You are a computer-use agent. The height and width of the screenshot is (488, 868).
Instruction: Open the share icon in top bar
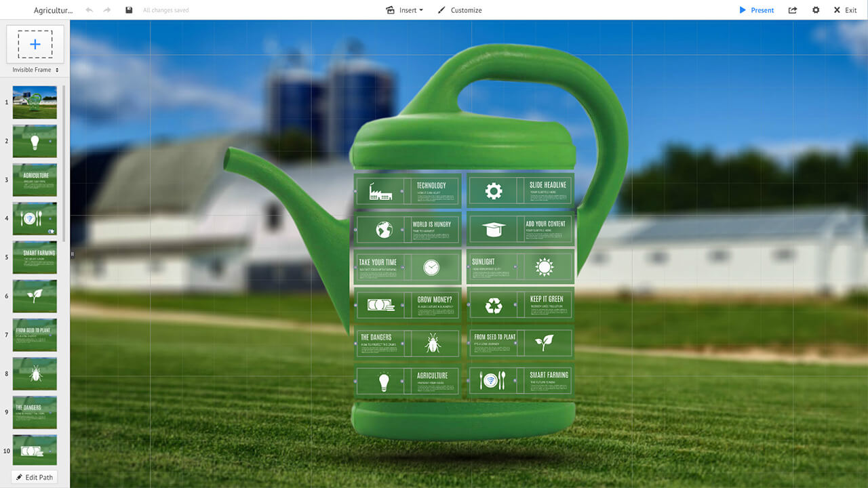(793, 10)
